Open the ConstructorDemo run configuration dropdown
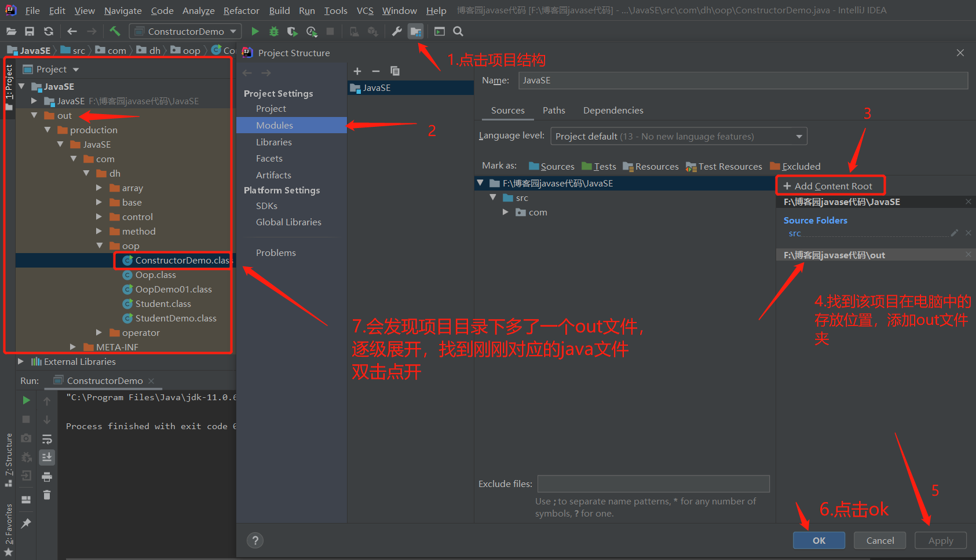 point(185,31)
